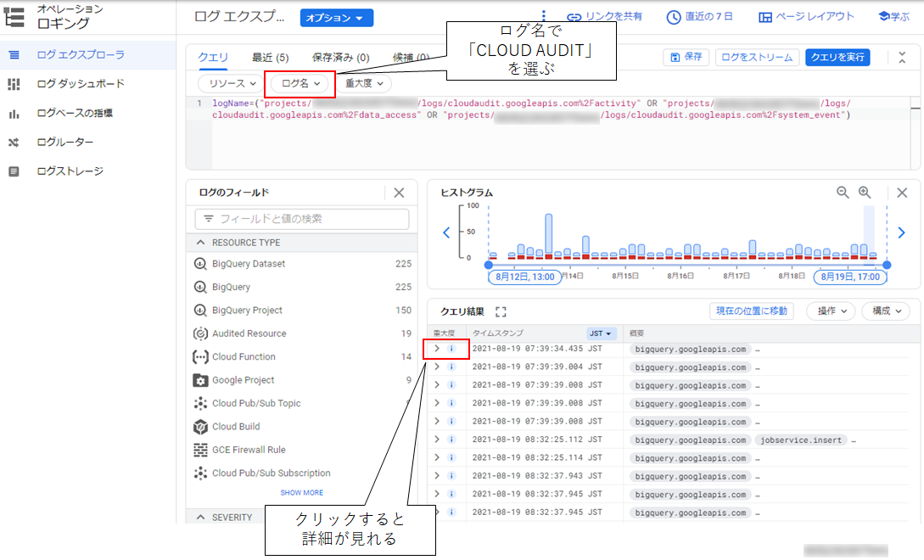Click info severity icon for 07:39:39.004 row

coord(451,367)
